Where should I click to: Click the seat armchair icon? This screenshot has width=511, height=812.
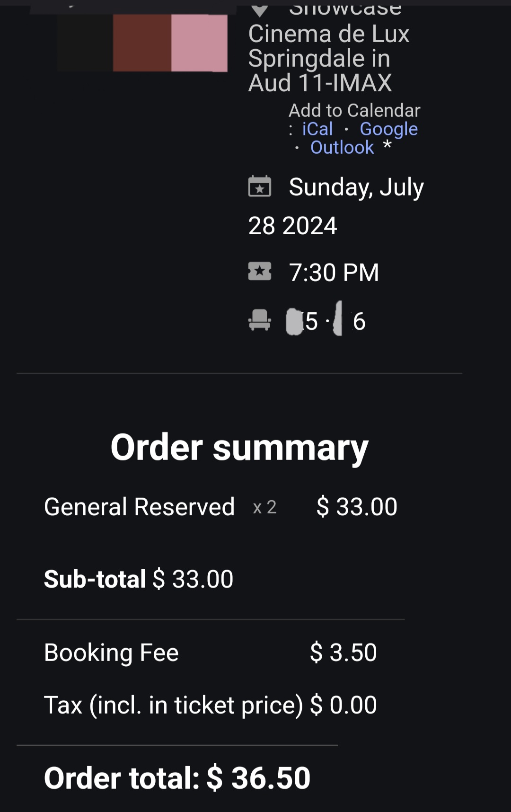click(260, 320)
